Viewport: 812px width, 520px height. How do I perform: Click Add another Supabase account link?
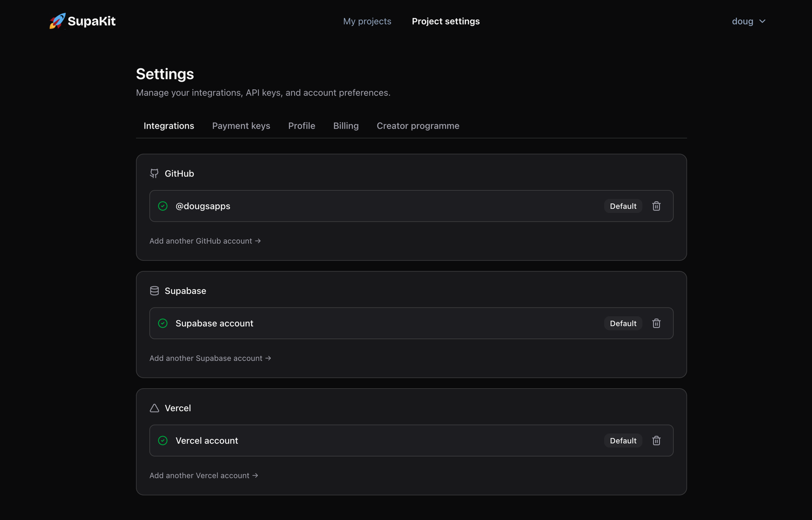coord(211,358)
